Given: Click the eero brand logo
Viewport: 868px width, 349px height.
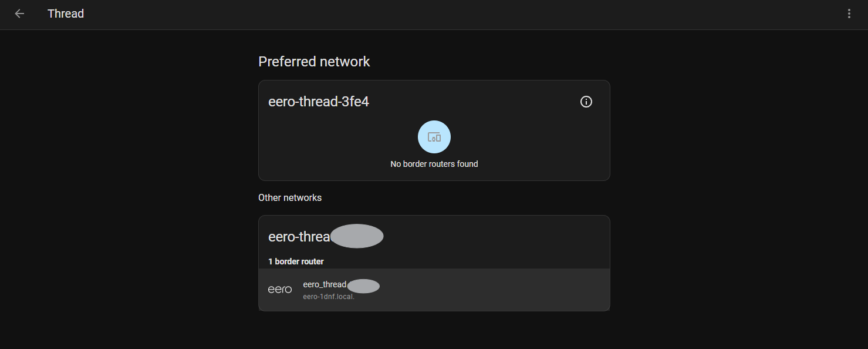Looking at the screenshot, I should click(x=279, y=290).
